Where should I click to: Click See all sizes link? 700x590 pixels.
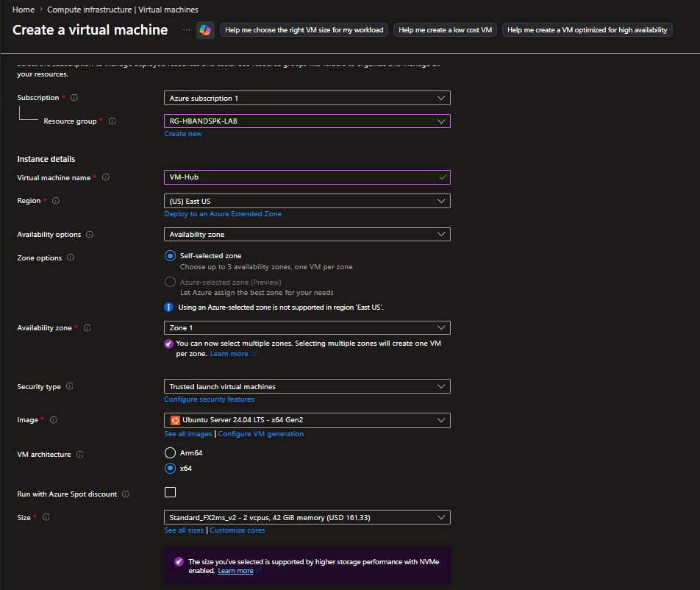click(x=184, y=530)
